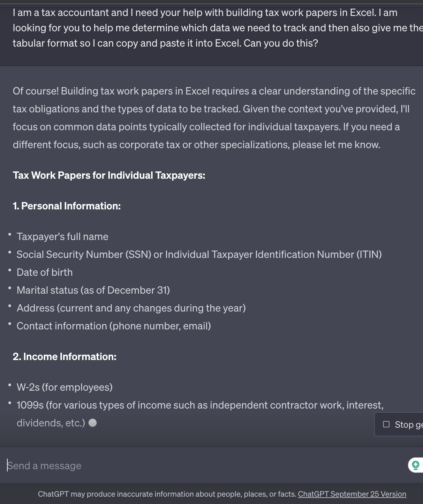Screen dimensions: 423x504
Task: Focus the Send a message field
Action: tap(204, 466)
